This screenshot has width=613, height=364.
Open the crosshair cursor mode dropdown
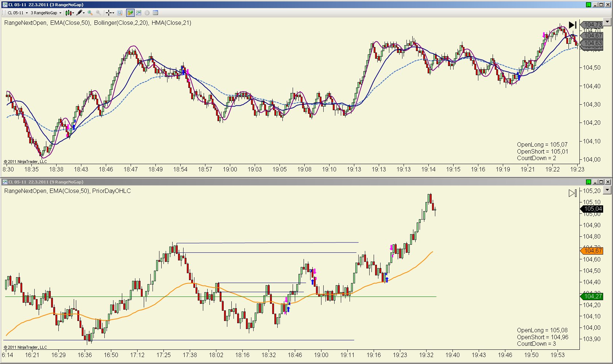(x=110, y=13)
